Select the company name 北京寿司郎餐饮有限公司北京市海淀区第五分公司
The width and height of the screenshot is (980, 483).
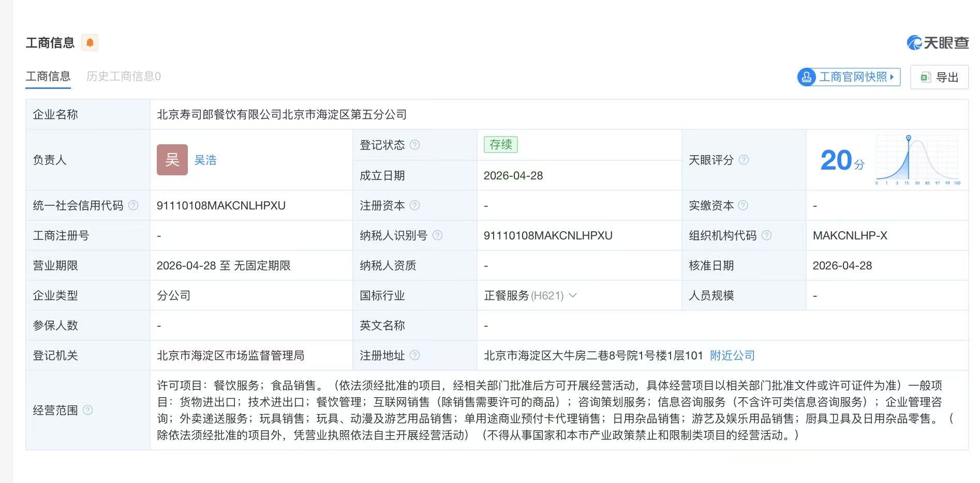point(281,114)
